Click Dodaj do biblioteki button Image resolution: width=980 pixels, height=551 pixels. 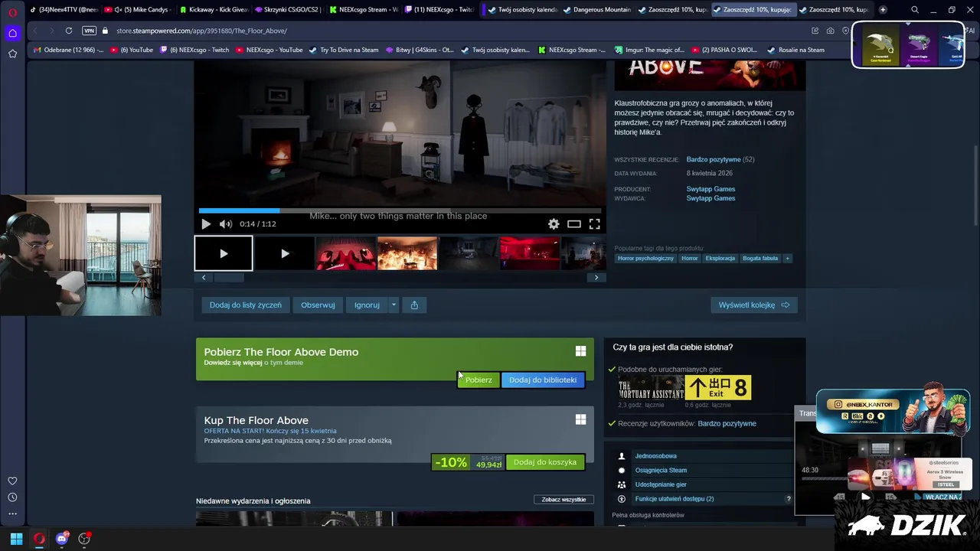543,380
